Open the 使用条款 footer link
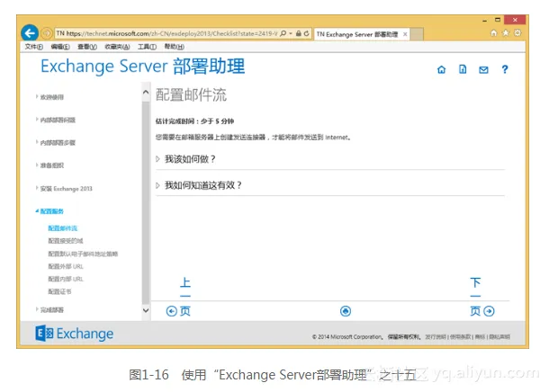Screen dimensions: 549x392 (461, 337)
